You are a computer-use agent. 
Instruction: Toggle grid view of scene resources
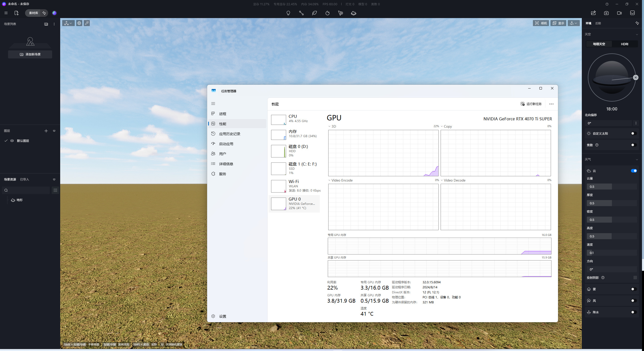click(55, 190)
